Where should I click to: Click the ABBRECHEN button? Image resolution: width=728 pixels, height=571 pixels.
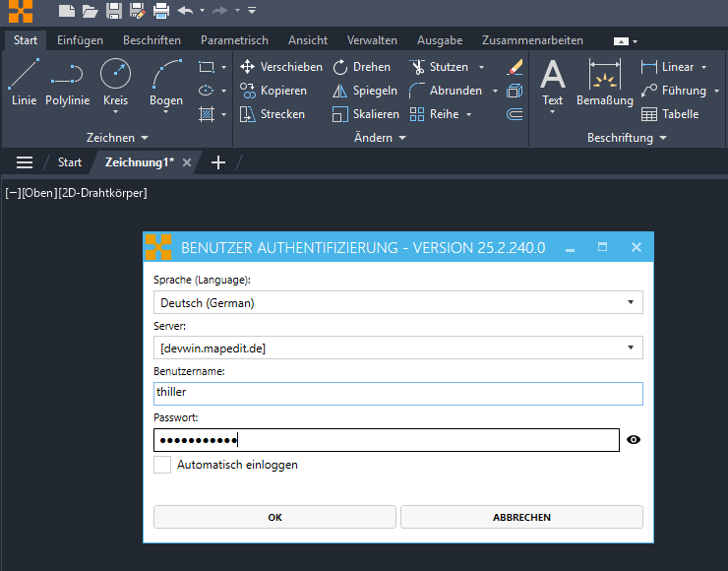point(521,517)
